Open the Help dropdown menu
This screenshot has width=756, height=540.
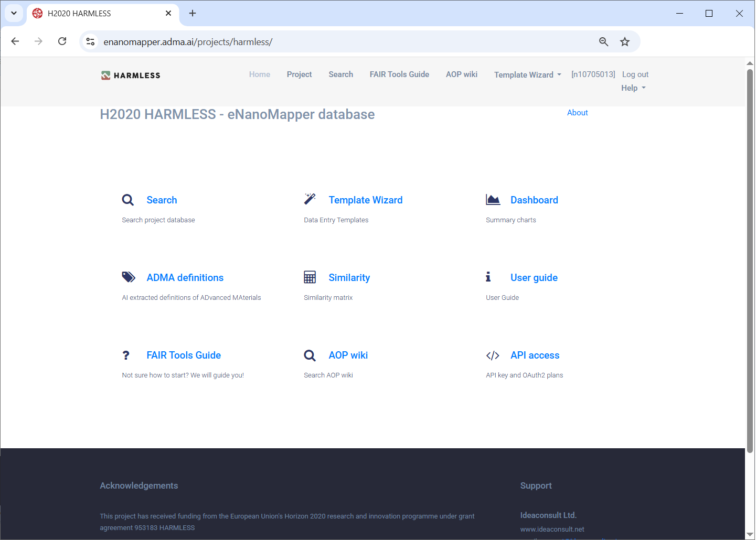pos(633,88)
